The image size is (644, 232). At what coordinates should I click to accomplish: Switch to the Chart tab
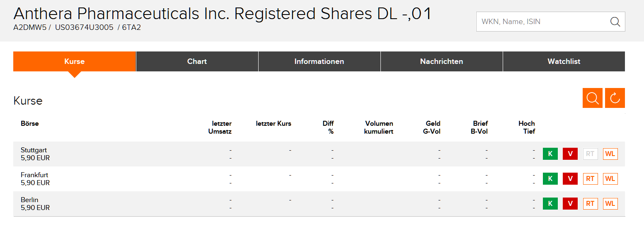click(197, 61)
